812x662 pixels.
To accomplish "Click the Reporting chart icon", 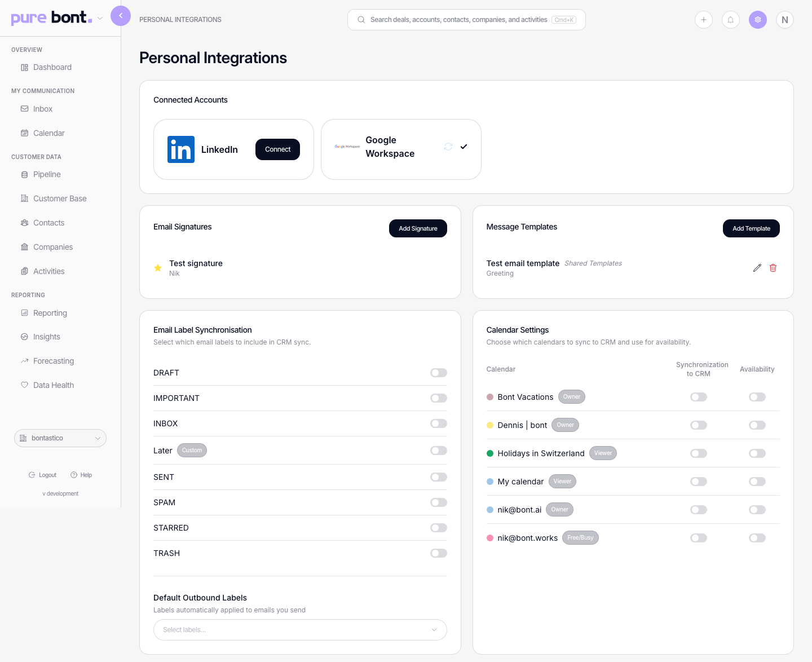I will (24, 313).
